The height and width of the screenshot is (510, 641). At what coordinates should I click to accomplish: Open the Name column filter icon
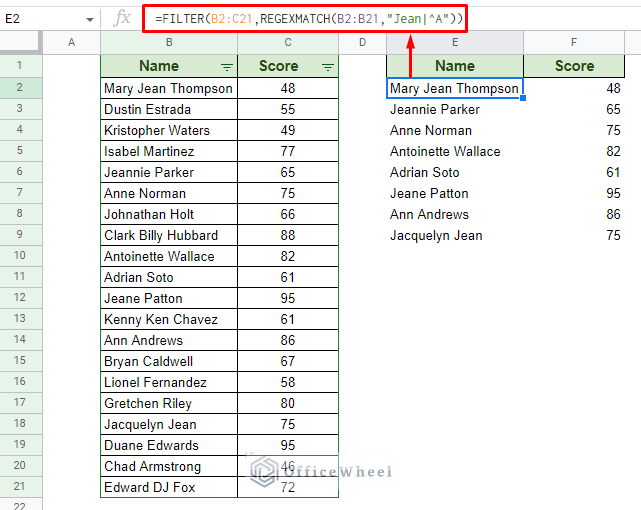click(226, 67)
